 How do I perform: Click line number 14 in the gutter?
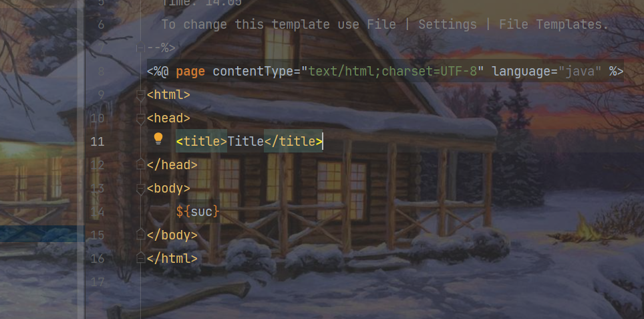pos(98,212)
